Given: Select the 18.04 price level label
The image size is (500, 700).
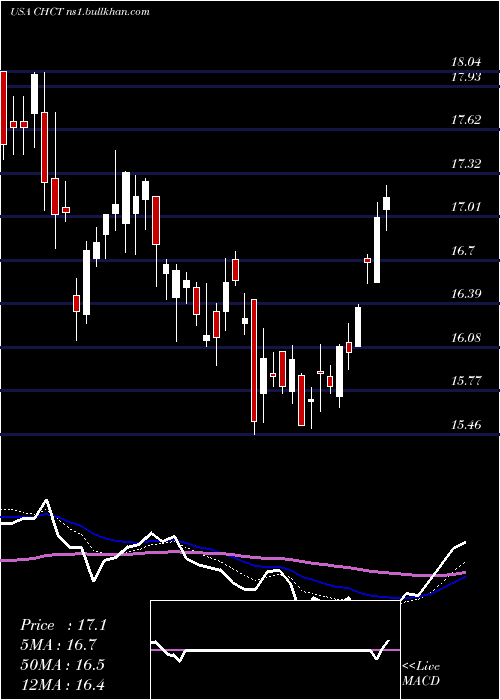Looking at the screenshot, I should 466,63.
